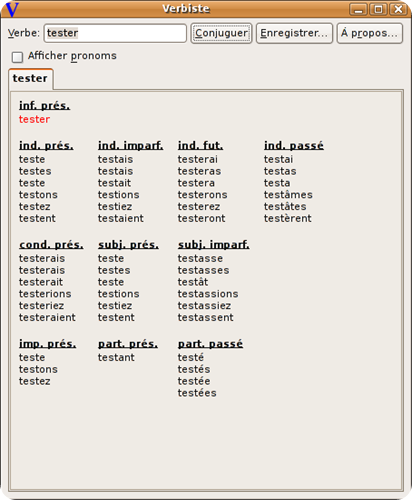This screenshot has height=500, width=412.
Task: Click the word 'testèrent'
Action: coord(288,218)
